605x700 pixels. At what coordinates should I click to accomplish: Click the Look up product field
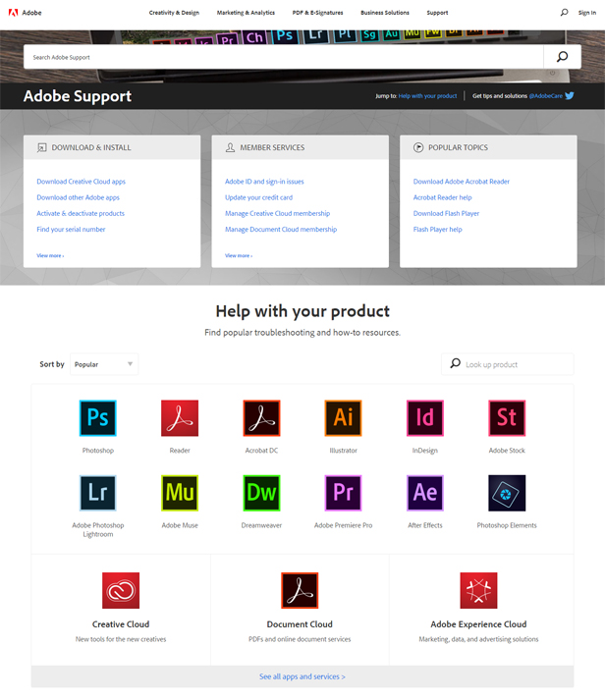click(x=508, y=364)
